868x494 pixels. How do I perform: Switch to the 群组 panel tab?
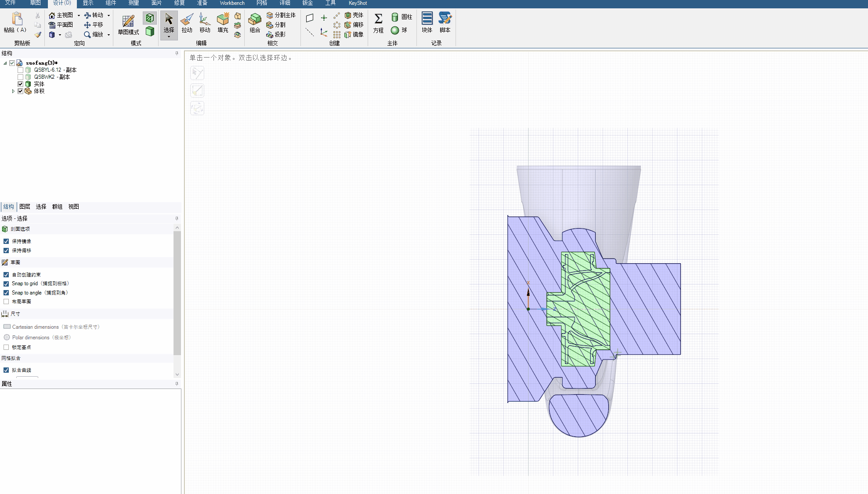click(x=57, y=207)
